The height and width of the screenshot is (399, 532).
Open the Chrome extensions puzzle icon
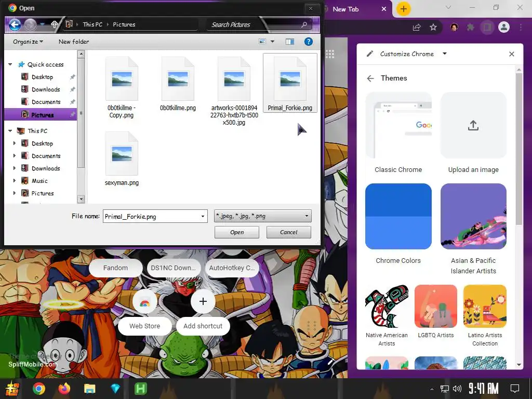pyautogui.click(x=470, y=27)
